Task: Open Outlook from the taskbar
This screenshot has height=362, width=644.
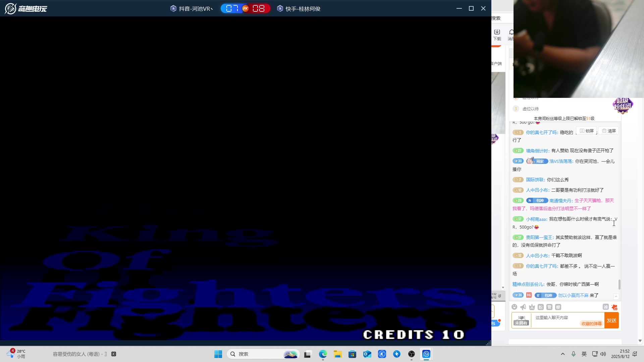Action: (367, 354)
